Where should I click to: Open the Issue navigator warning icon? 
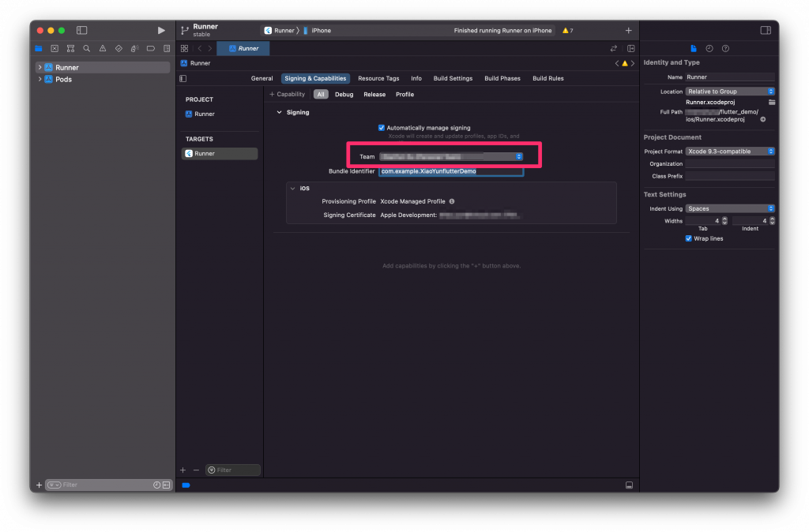(103, 48)
